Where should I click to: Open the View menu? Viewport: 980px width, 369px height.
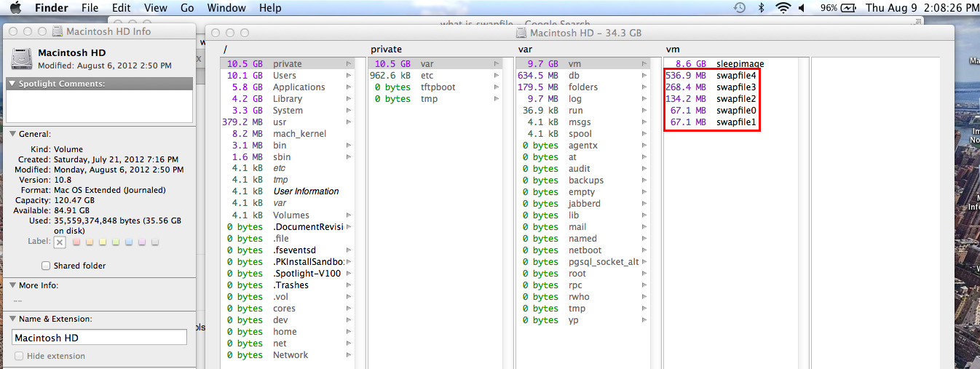pyautogui.click(x=156, y=8)
